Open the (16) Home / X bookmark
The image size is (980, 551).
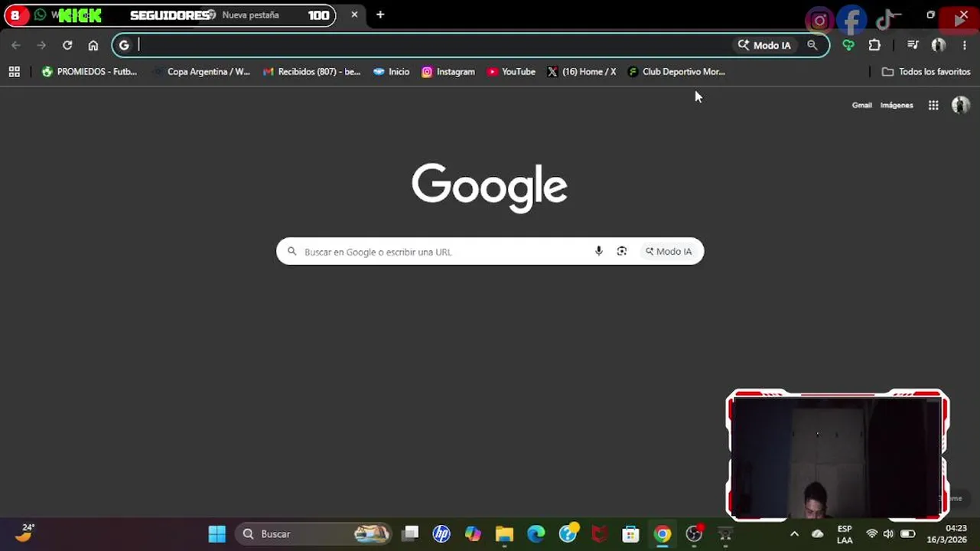(581, 72)
